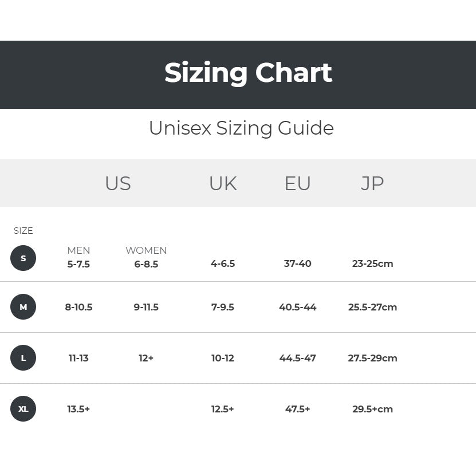Click the JP column header

[x=372, y=183]
